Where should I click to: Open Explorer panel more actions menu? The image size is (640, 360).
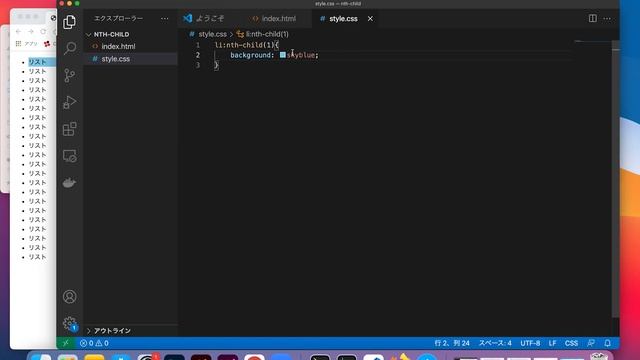pos(164,18)
